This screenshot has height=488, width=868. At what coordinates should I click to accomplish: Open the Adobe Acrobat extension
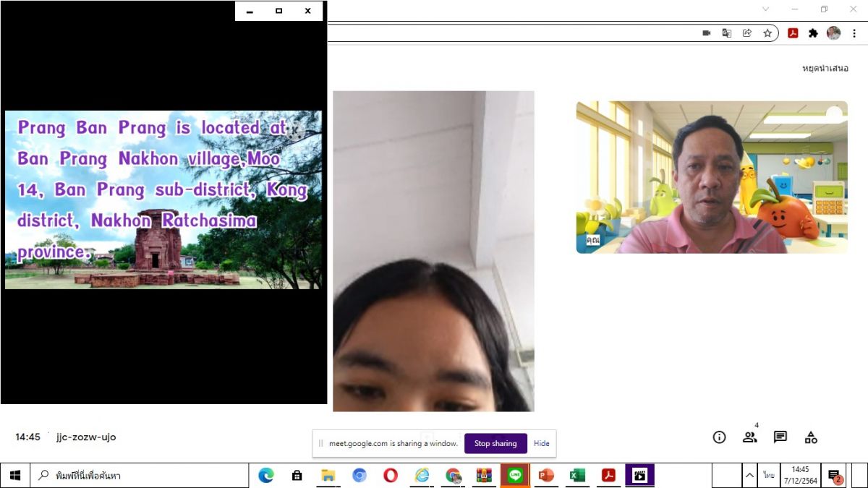coord(793,33)
